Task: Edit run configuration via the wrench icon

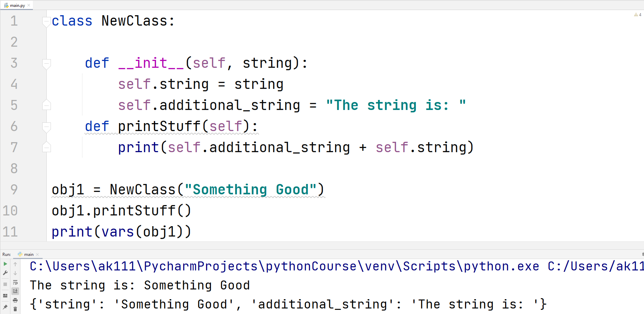Action: [6, 272]
